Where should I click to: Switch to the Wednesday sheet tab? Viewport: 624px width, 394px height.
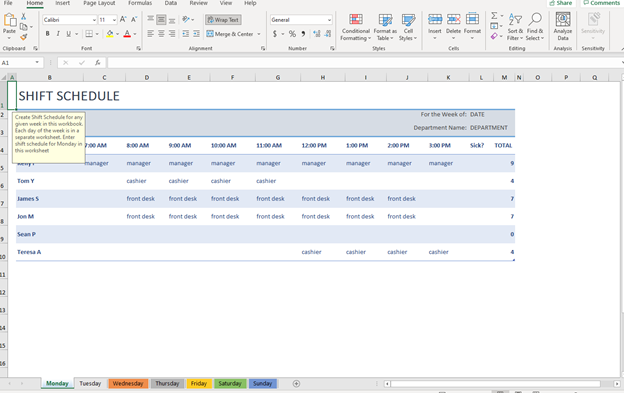tap(128, 384)
